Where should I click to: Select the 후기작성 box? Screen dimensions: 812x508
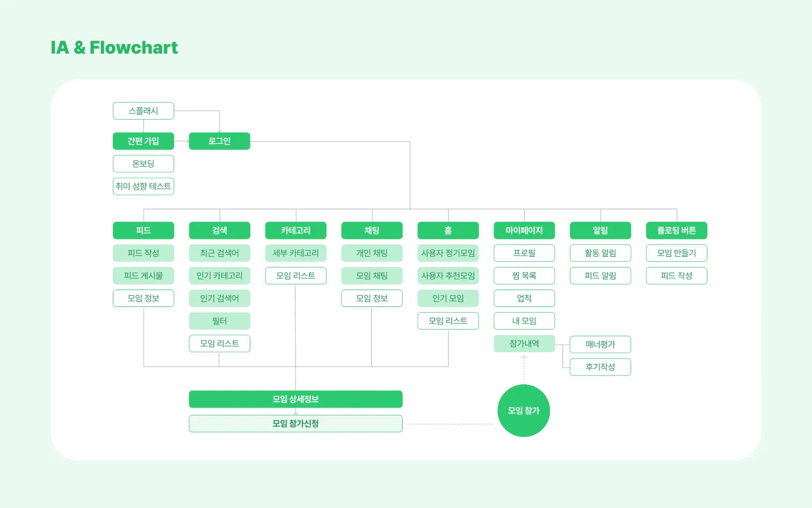click(x=600, y=367)
